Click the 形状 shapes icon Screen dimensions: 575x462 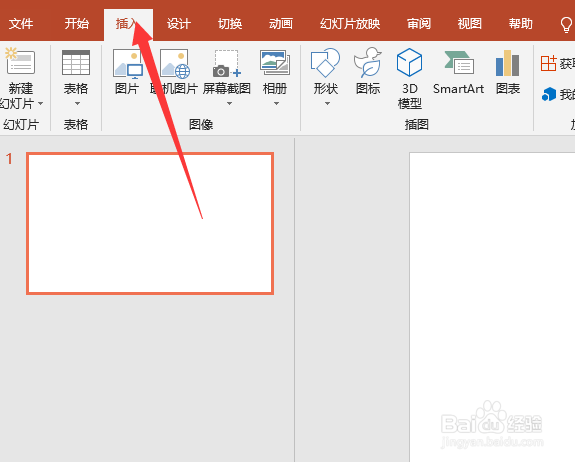pyautogui.click(x=325, y=63)
